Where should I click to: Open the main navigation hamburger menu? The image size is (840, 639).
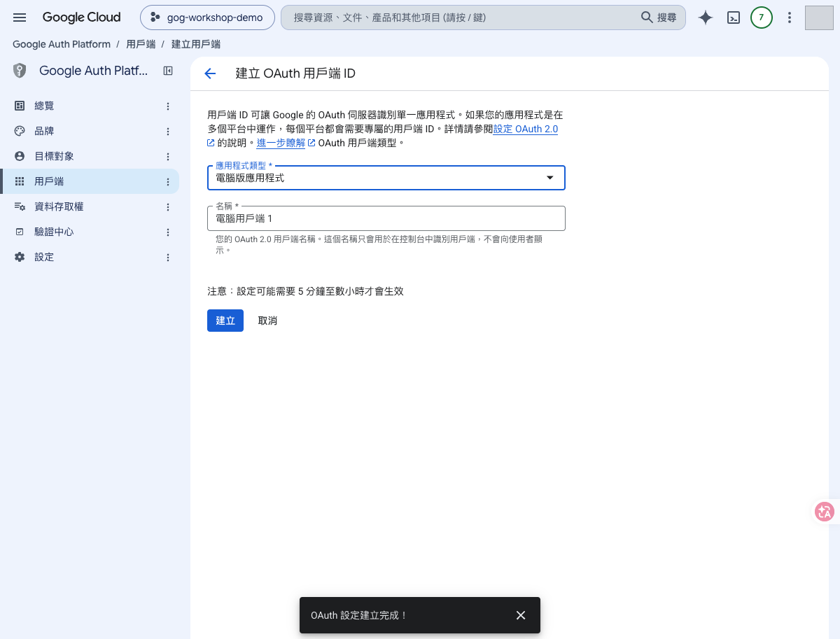20,17
